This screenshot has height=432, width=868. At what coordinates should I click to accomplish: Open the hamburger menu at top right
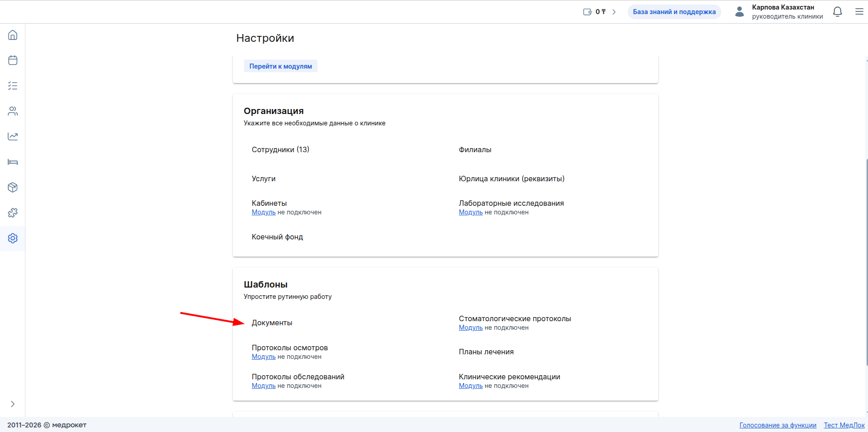[859, 12]
